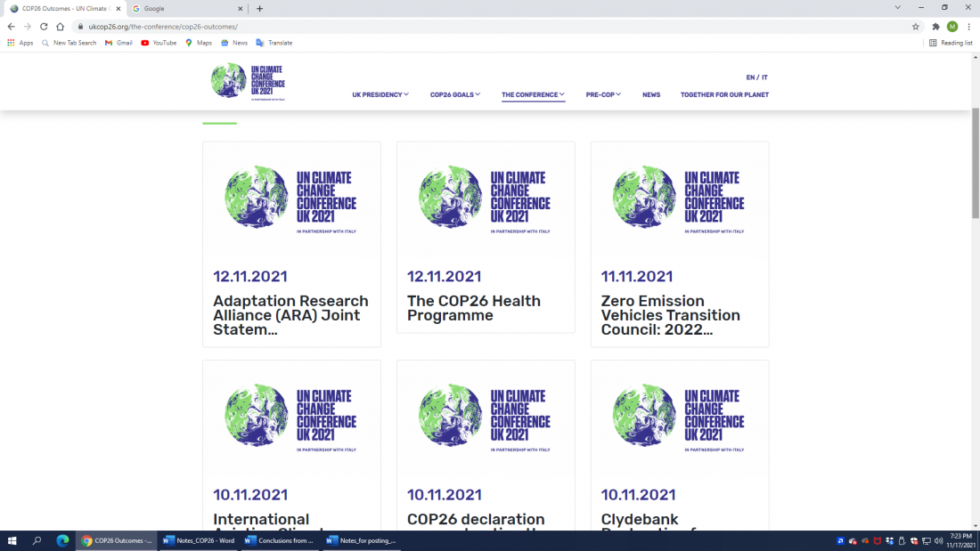Screen dimensions: 980x551
Task: Open the volume control in system tray
Action: [x=938, y=540]
